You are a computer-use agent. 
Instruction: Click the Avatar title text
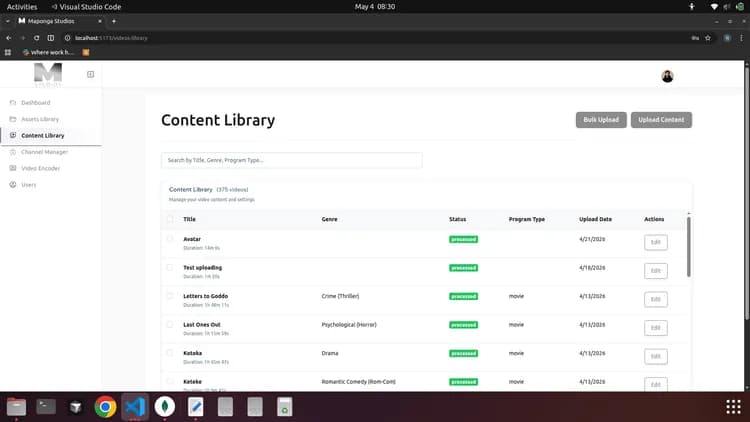192,239
